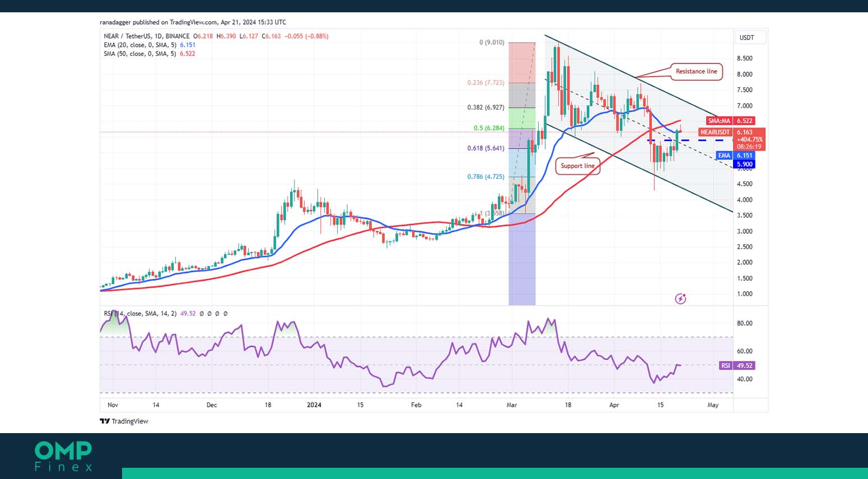Select the NEARUSDT 6.163 price tag
The height and width of the screenshot is (479, 868).
[731, 133]
